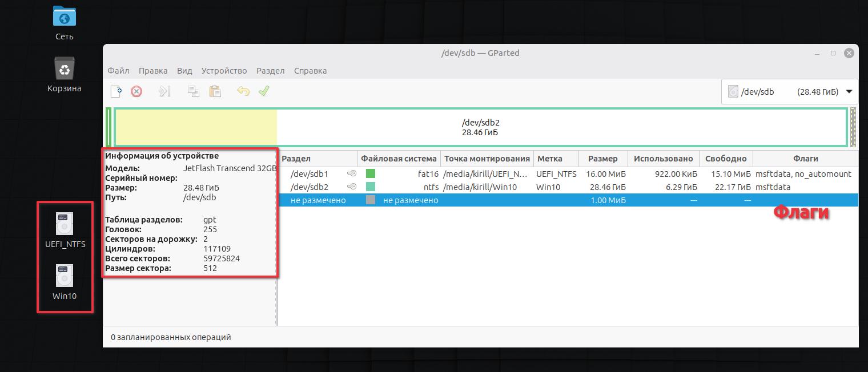Select the unallocated strip at disk map end
The width and height of the screenshot is (868, 372).
[853, 127]
